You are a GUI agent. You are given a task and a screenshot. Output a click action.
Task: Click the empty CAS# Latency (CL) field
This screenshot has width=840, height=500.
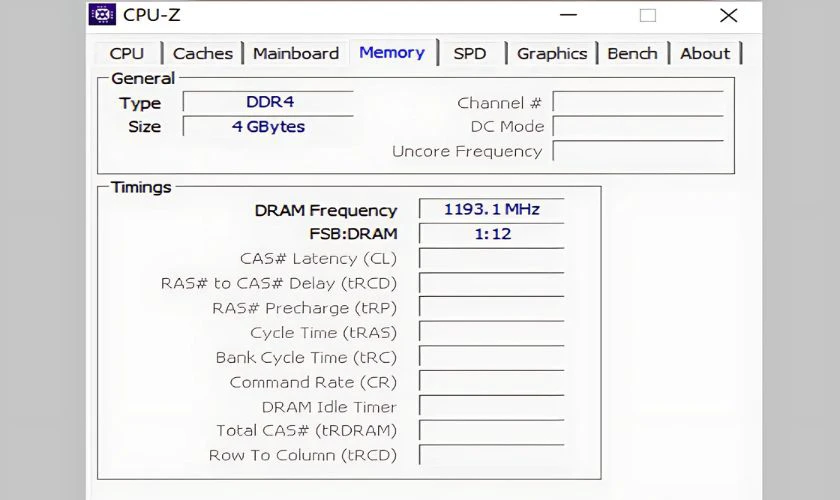point(492,258)
